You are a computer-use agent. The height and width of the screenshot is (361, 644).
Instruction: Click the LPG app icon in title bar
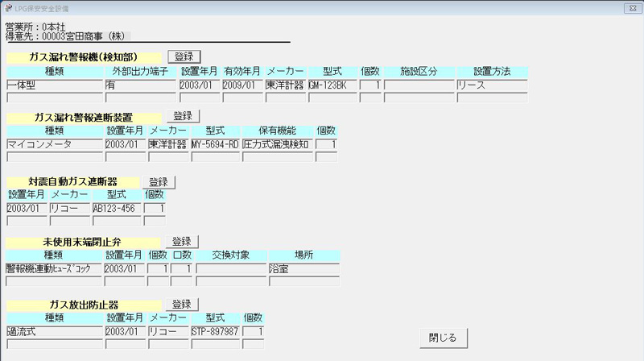point(7,6)
